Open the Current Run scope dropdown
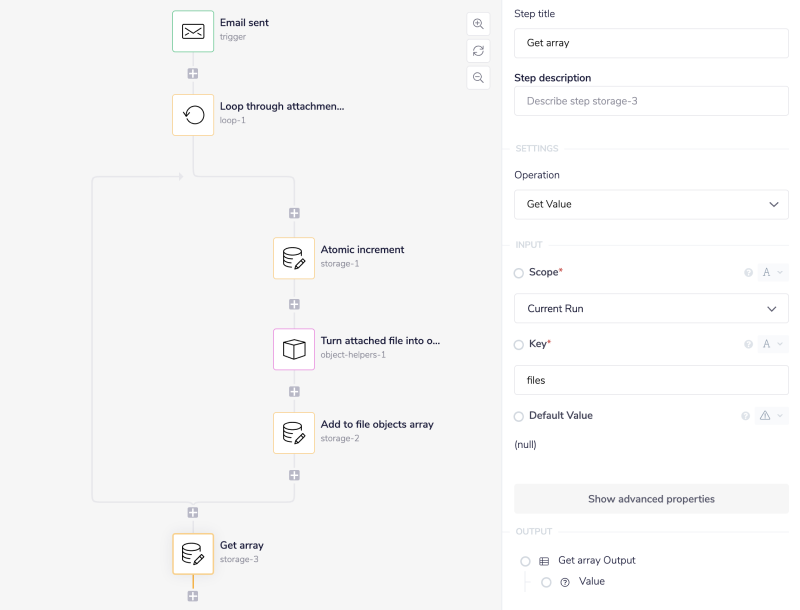This screenshot has width=800, height=610. (651, 309)
